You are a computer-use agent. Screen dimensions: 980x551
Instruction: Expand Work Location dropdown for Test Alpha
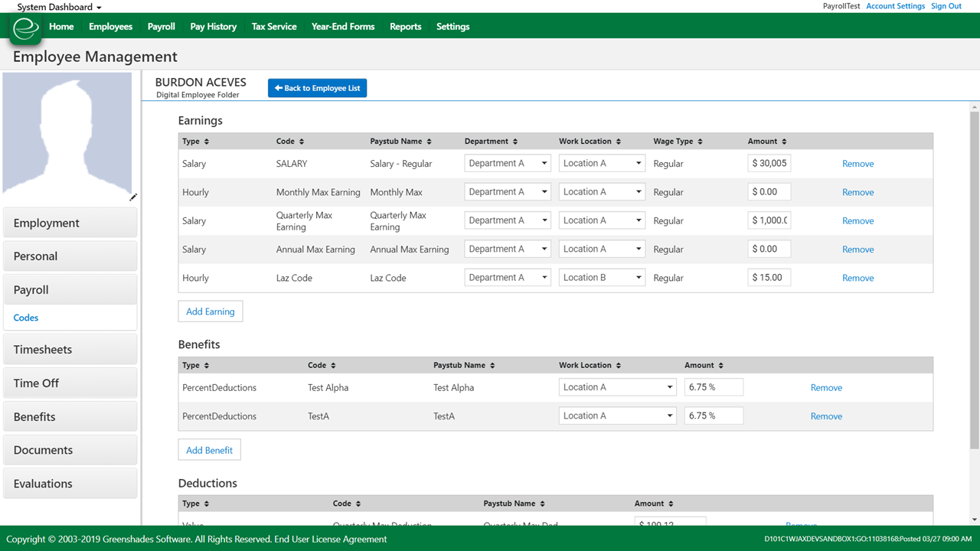tap(617, 387)
